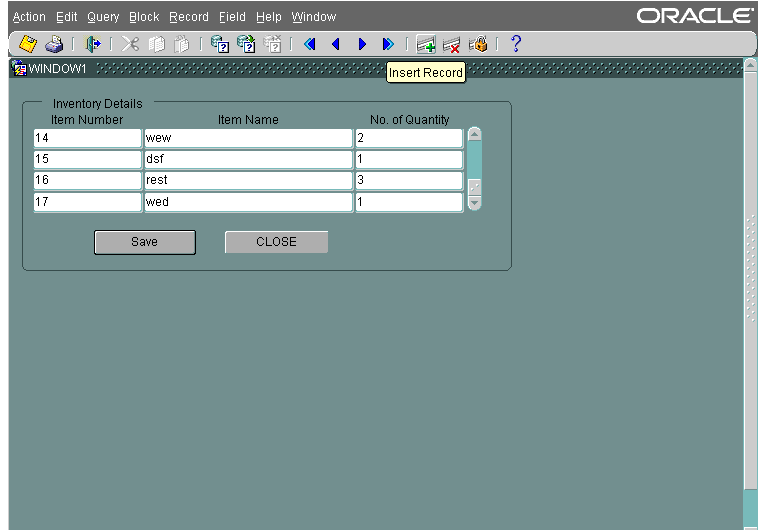Open the Window menu
Screen dimensions: 759x530
point(314,17)
